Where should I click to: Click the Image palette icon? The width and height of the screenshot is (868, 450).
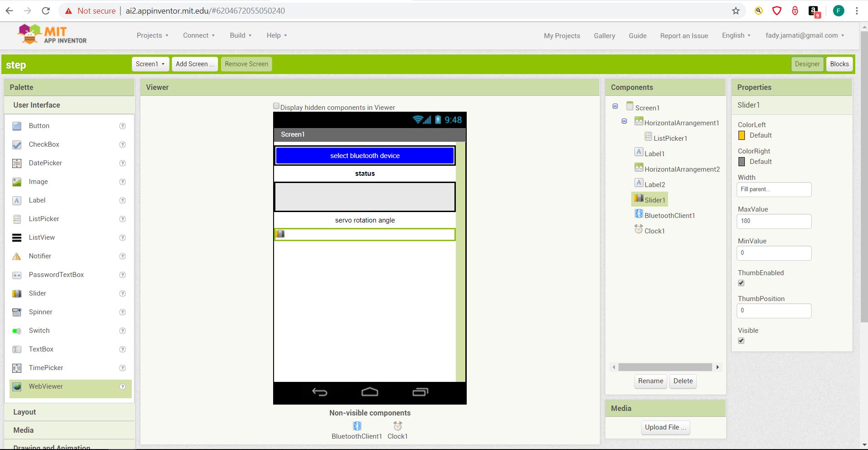coord(17,182)
